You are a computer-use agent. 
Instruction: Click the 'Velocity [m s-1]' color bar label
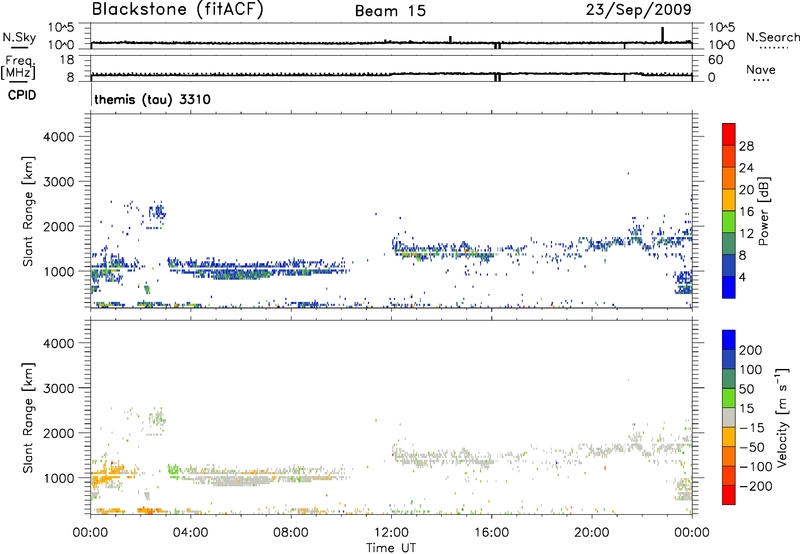782,417
